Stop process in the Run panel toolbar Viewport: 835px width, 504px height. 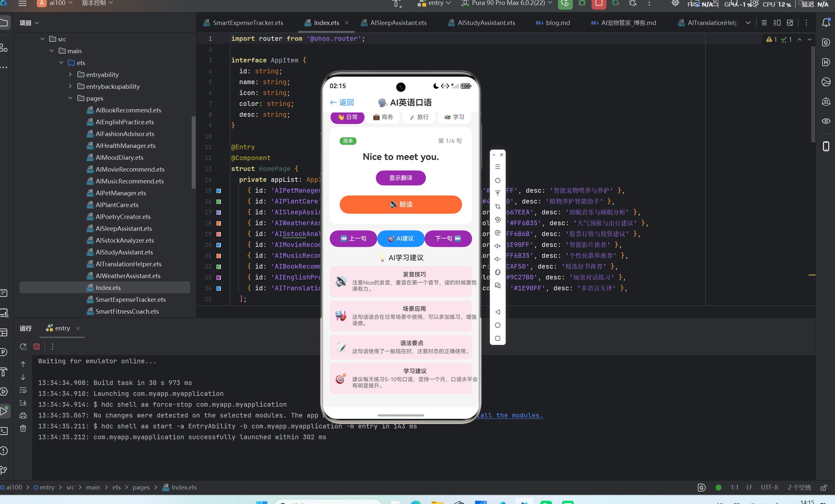click(x=37, y=347)
